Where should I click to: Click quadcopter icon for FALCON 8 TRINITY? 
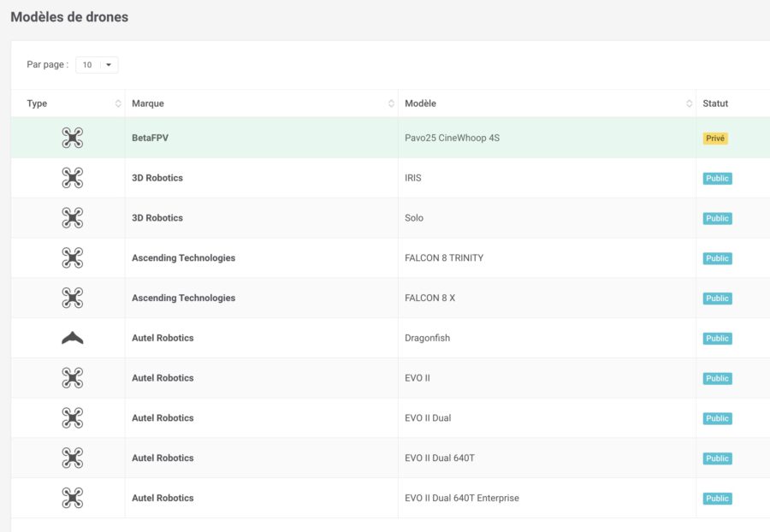[72, 257]
